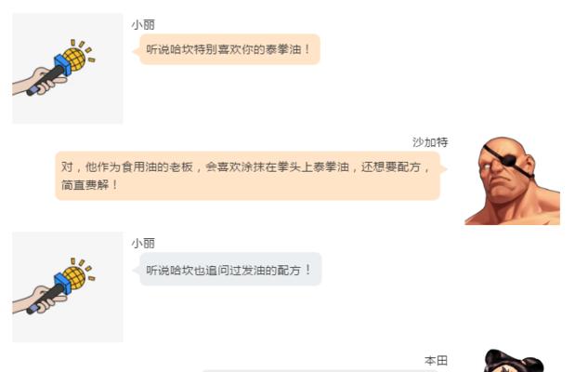Click the gray bubble about 发油的配方
588x372 pixels.
click(230, 269)
